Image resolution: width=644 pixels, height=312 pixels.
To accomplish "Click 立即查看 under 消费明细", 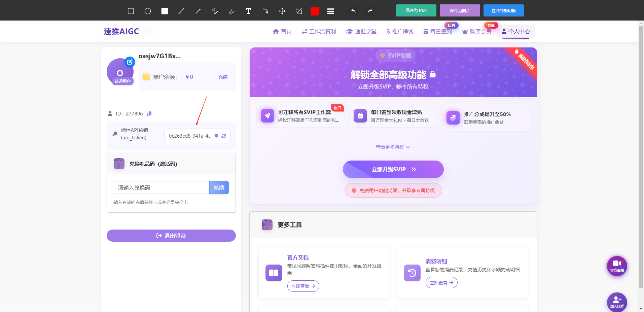I will coord(441,283).
